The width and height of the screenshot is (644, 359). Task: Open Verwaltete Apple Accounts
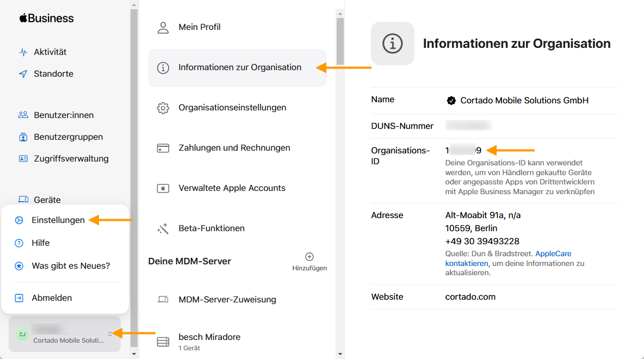click(x=232, y=188)
